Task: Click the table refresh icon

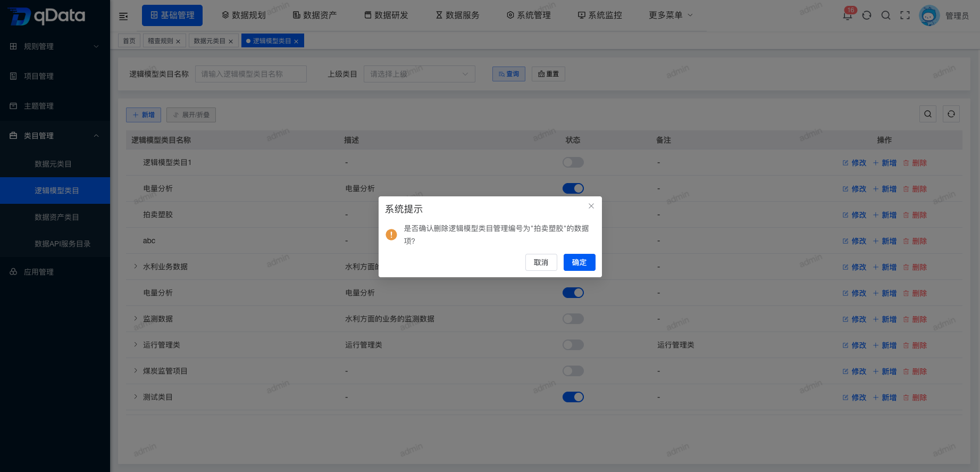Action: (x=951, y=114)
